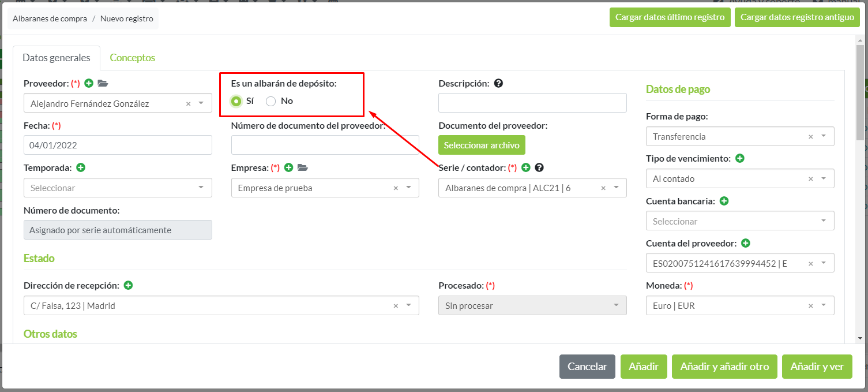Switch to the Conceptos tab
This screenshot has height=392, width=868.
[132, 58]
